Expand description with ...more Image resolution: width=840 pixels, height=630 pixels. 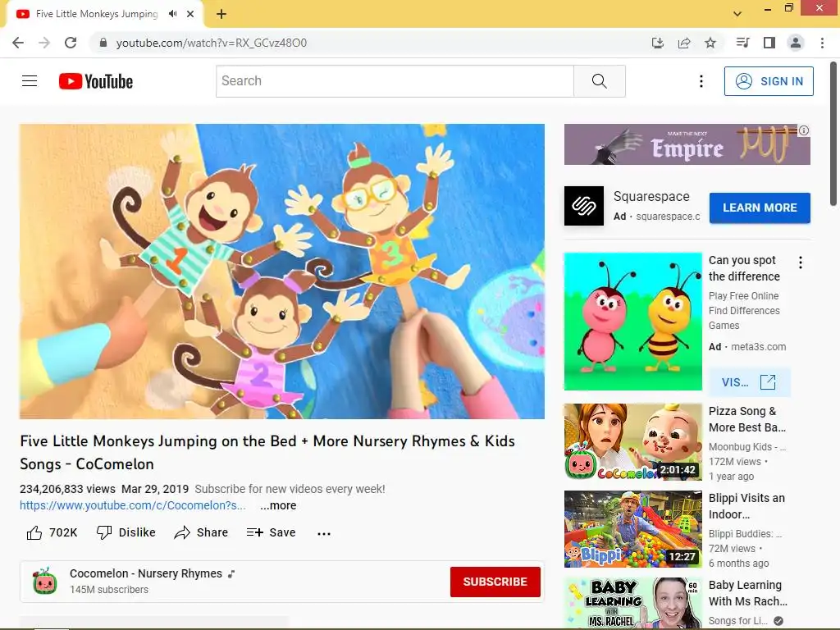[x=278, y=505]
